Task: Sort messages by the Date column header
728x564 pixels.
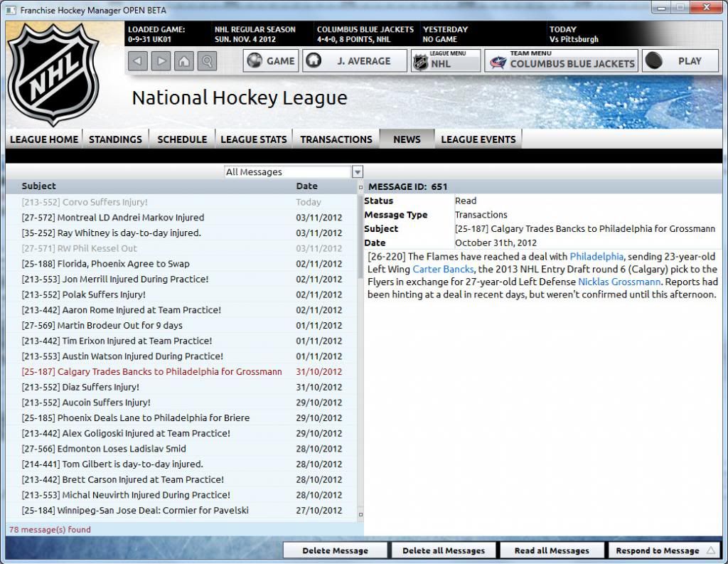Action: 307,186
